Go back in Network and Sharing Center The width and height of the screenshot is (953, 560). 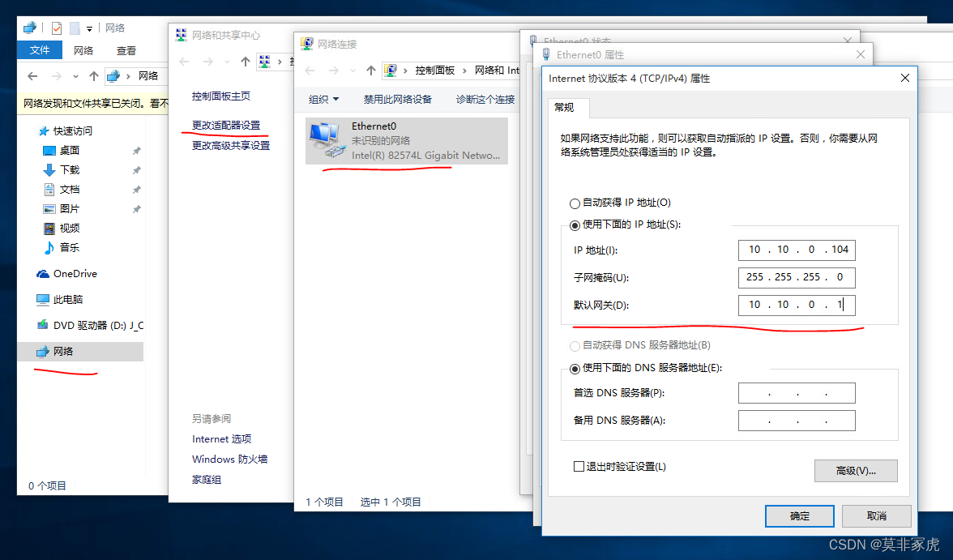coord(184,62)
